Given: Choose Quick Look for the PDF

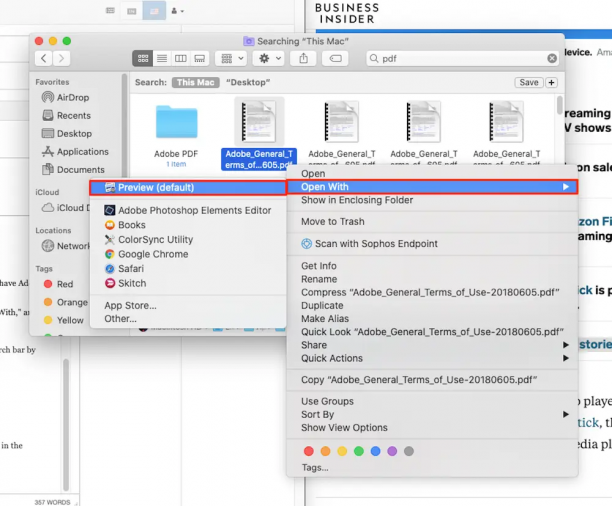Looking at the screenshot, I should click(x=432, y=332).
